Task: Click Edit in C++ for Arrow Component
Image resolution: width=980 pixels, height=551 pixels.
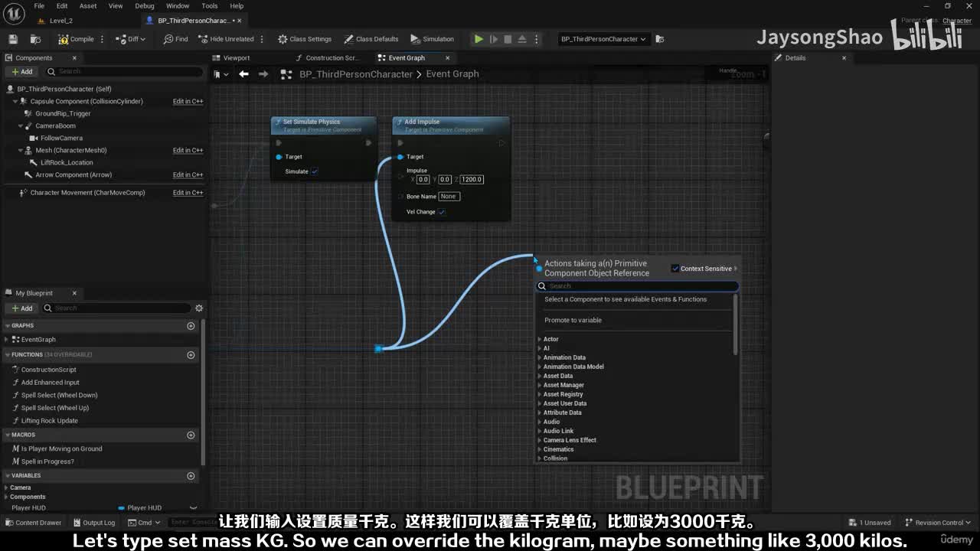Action: coord(188,174)
